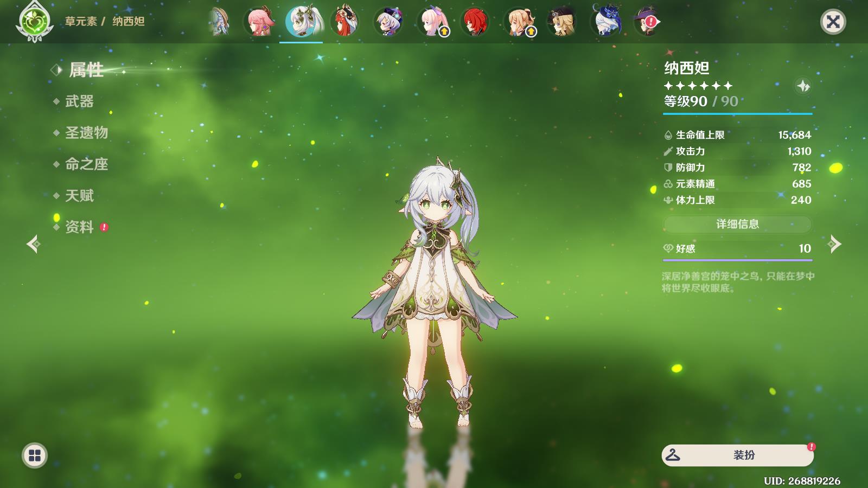Click the shield defense icon
This screenshot has width=868, height=488.
click(668, 168)
